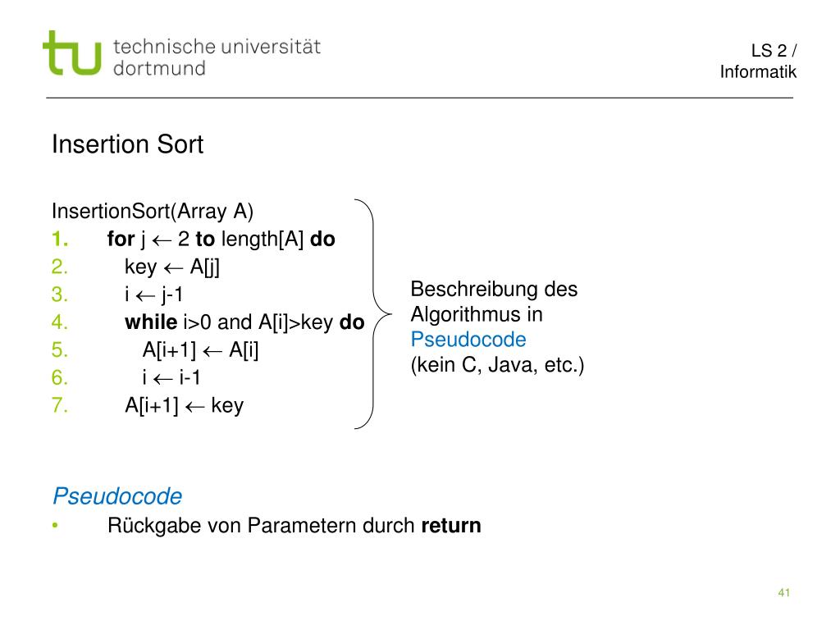Image resolution: width=840 pixels, height=630 pixels.
Task: Select green line number 7.
Action: [59, 405]
